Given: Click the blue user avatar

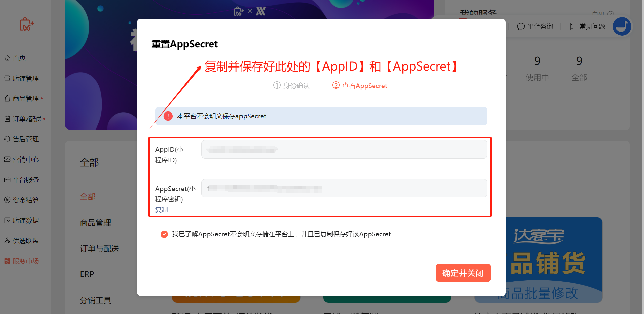Looking at the screenshot, I should coord(622,26).
